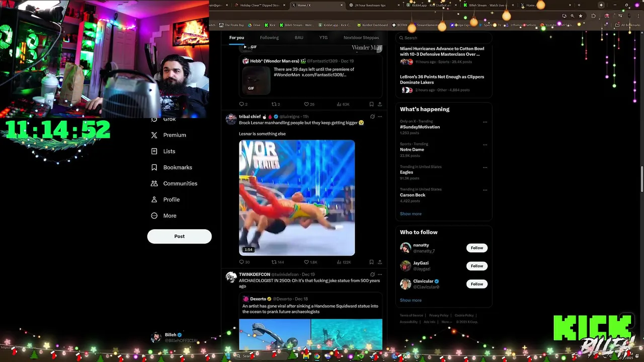The image size is (644, 362).
Task: Open Lists in the X sidebar
Action: (x=163, y=151)
